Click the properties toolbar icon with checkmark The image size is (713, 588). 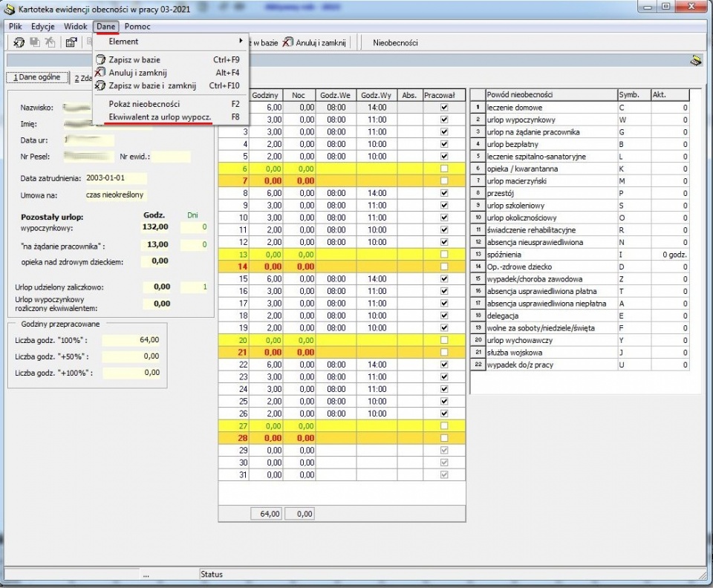(x=71, y=43)
